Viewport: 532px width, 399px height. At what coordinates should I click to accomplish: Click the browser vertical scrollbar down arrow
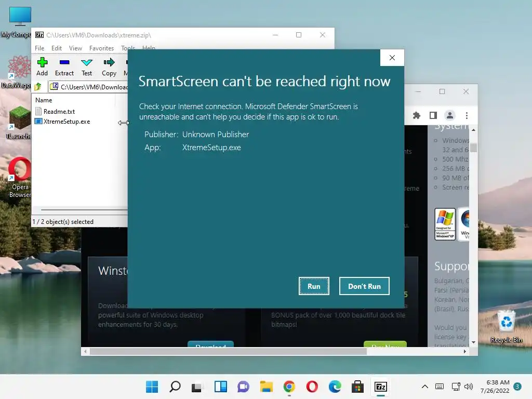coord(473,342)
